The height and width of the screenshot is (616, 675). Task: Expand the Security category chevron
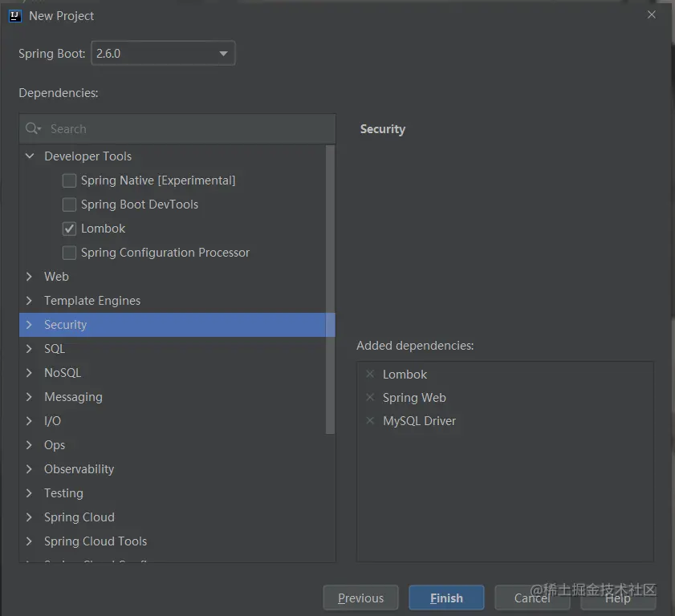(x=29, y=325)
